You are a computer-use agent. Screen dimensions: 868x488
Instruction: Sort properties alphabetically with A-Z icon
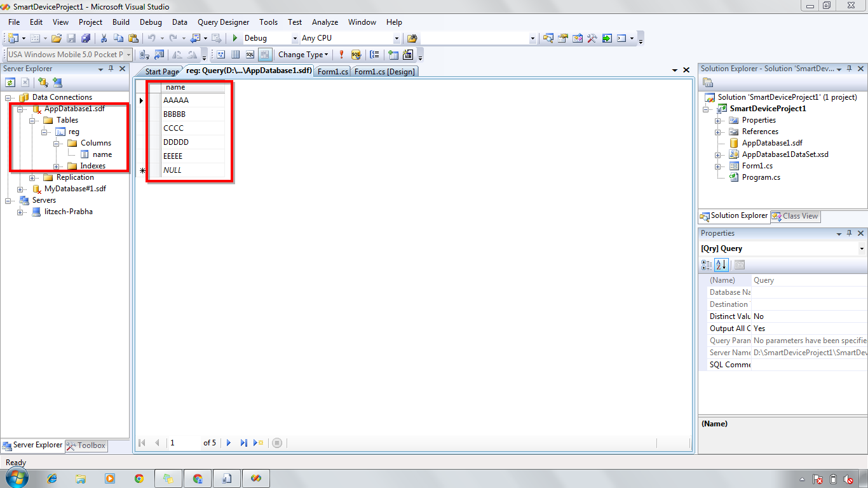pos(721,265)
